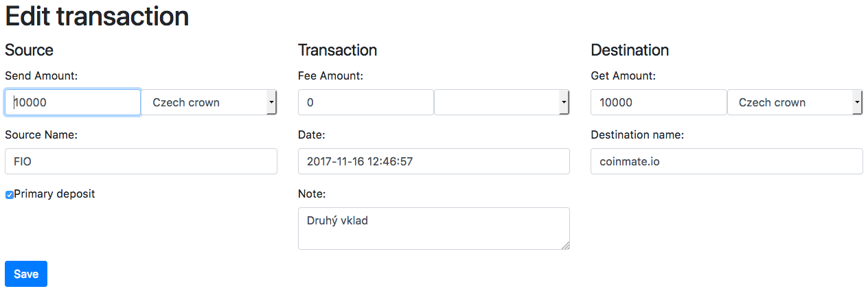Click the Get Amount input with 10000
The height and width of the screenshot is (291, 868).
pos(659,102)
